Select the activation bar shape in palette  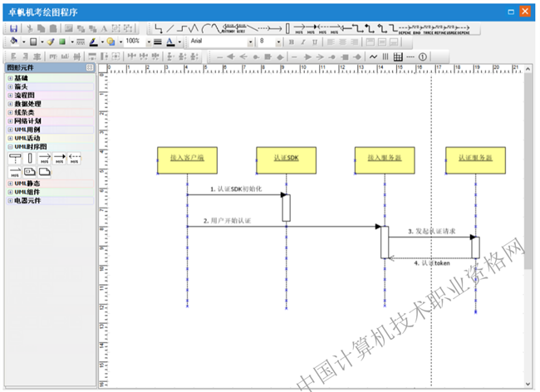[30, 157]
